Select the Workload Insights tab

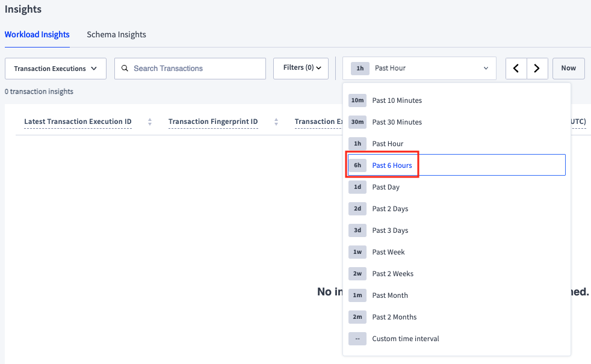(37, 35)
